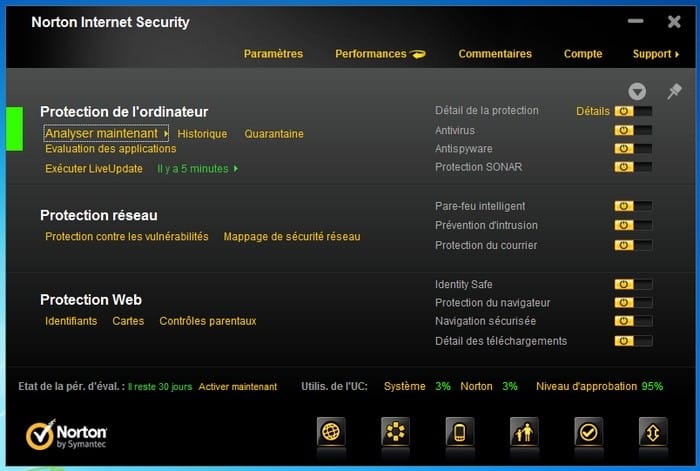Click the checkmark Safe Web icon
The width and height of the screenshot is (700, 471).
588,432
